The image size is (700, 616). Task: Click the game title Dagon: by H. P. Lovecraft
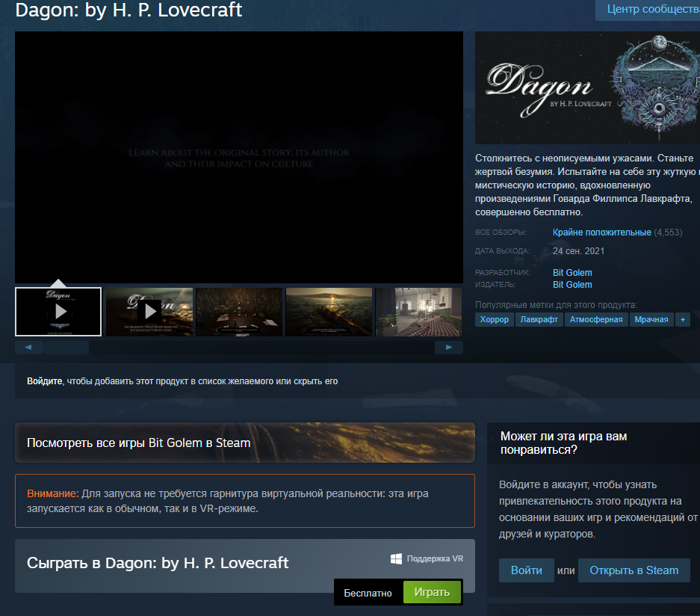128,10
